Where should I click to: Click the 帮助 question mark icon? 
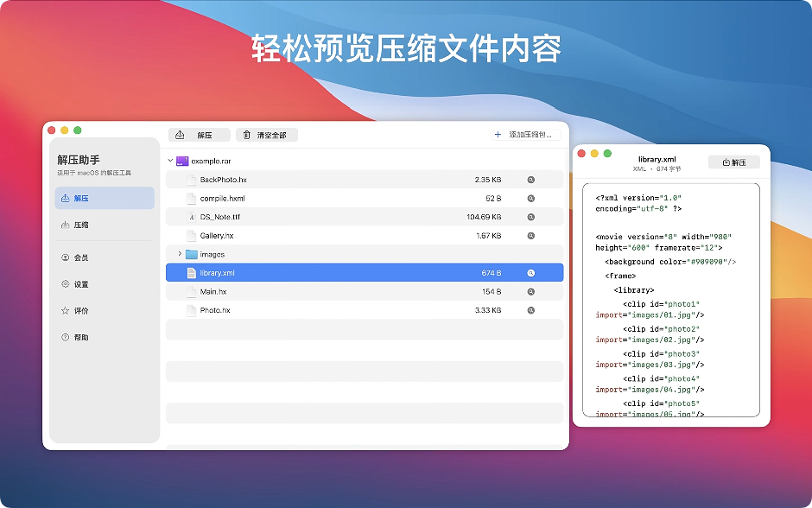click(66, 337)
